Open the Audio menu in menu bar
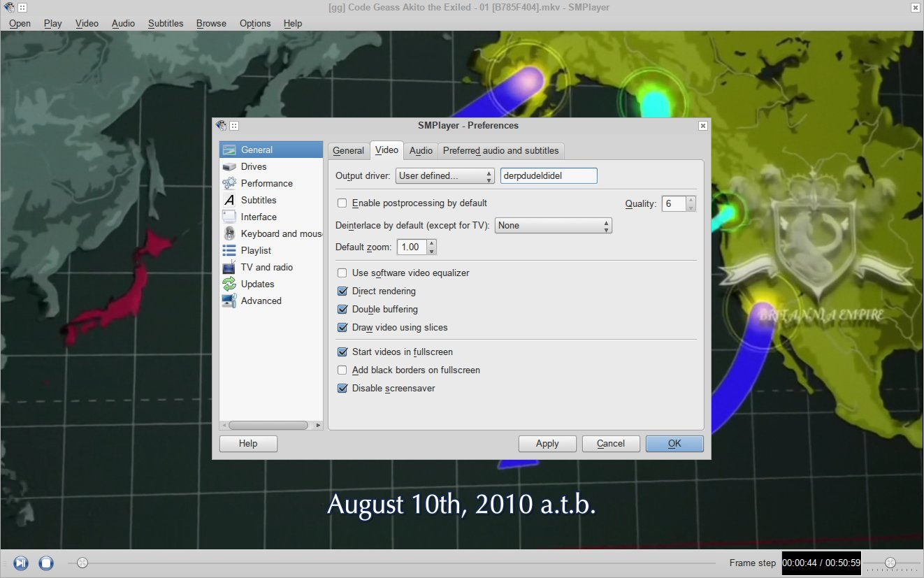 coord(123,23)
